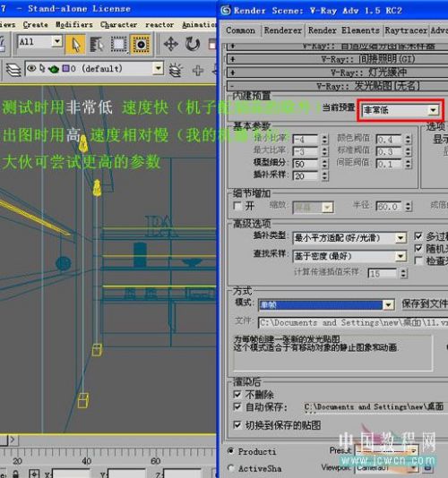Image resolution: width=448 pixels, height=478 pixels.
Task: Click the selection lock icon on status bar
Action: tap(15, 474)
